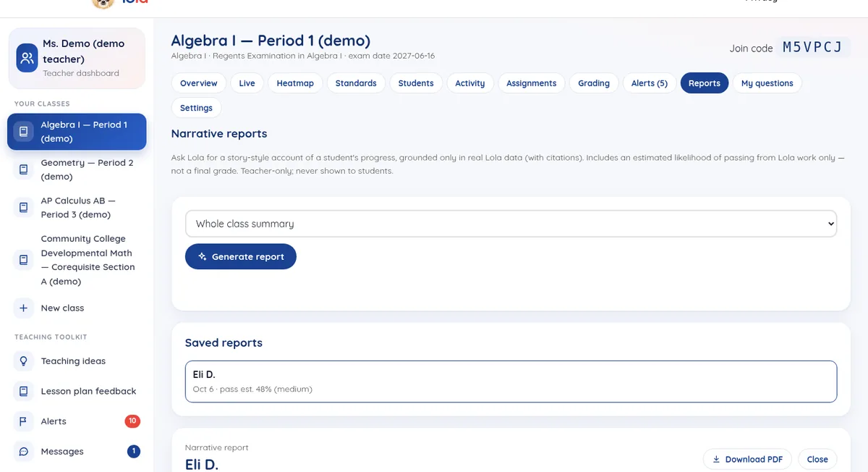Click the lightbulb icon for Teaching ideas

point(23,361)
